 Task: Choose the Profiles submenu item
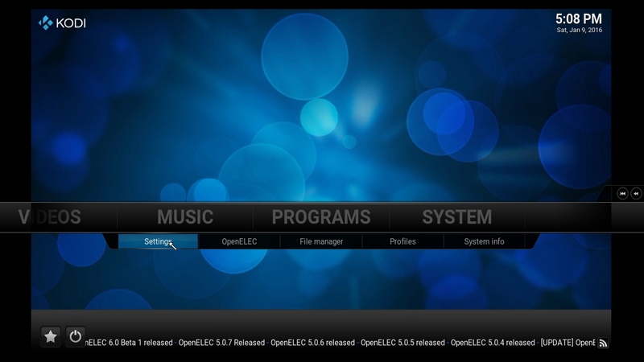402,241
